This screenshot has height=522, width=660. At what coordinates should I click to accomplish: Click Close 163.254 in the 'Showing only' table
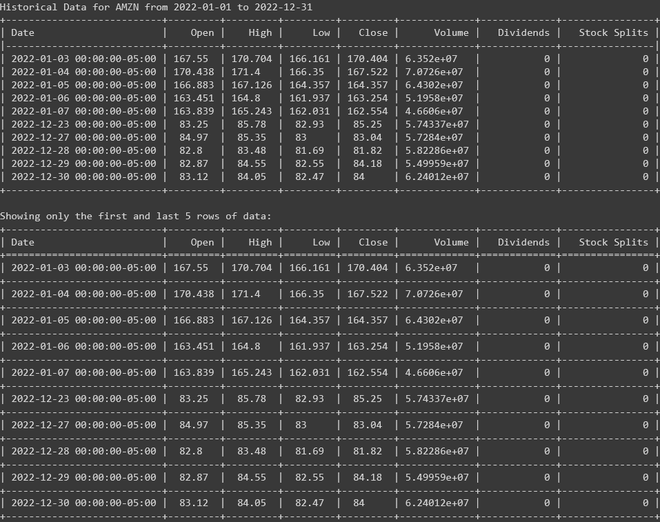(367, 346)
